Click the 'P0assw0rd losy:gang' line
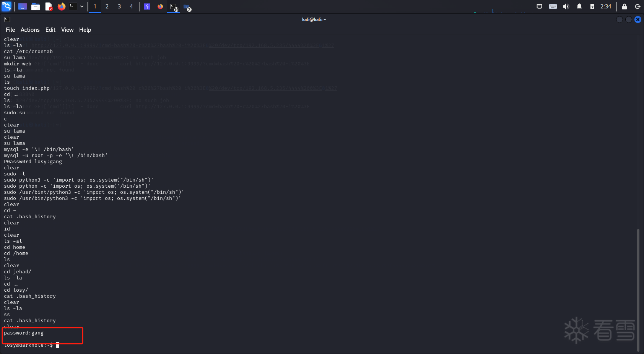The height and width of the screenshot is (354, 644). click(x=33, y=162)
